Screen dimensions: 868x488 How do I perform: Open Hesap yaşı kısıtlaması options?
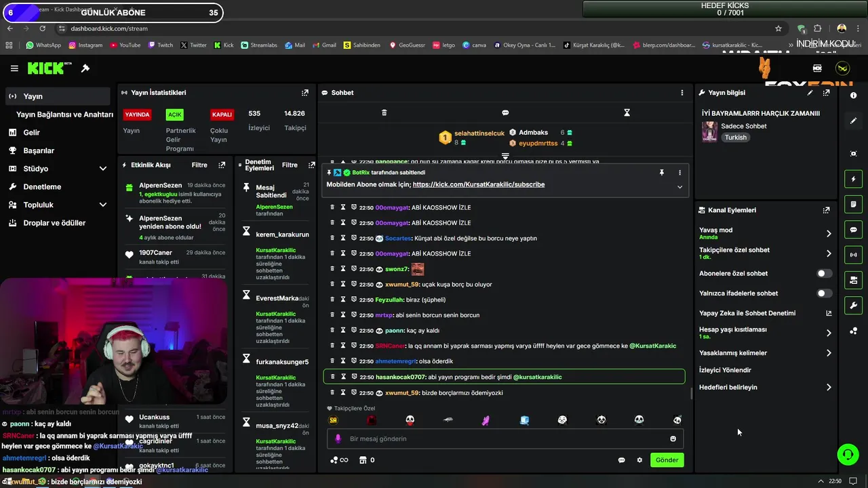[766, 333]
